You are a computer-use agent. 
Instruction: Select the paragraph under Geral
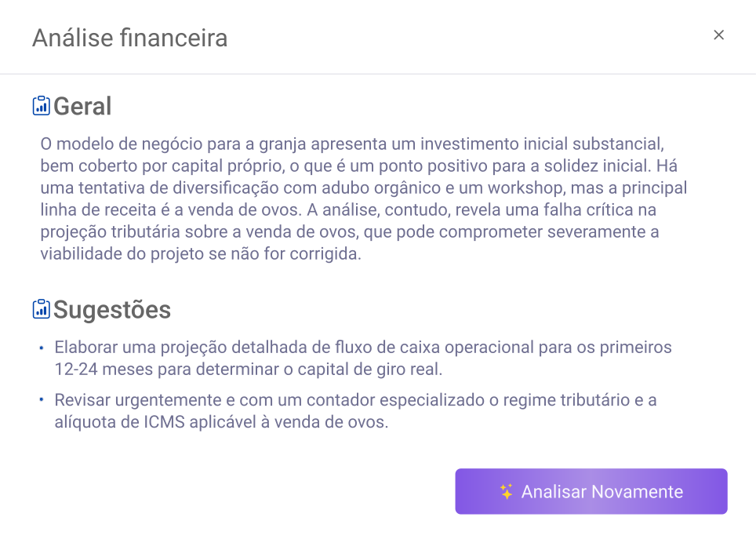(363, 198)
